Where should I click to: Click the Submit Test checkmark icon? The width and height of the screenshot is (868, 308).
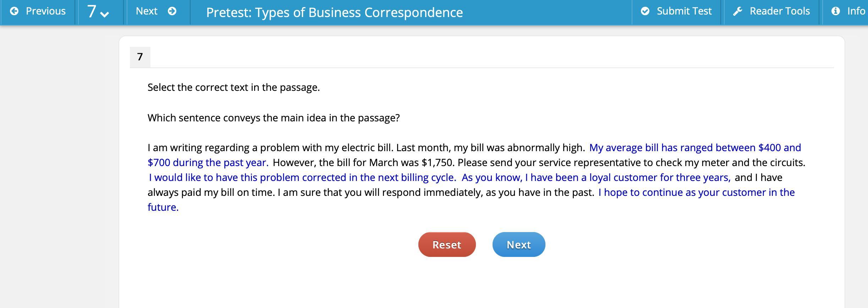[x=645, y=11]
